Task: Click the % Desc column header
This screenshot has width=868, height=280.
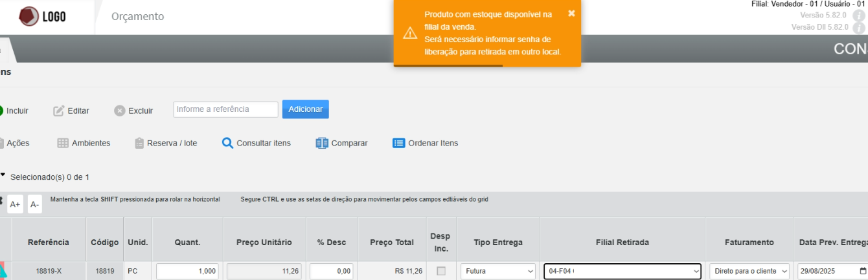Action: 332,242
